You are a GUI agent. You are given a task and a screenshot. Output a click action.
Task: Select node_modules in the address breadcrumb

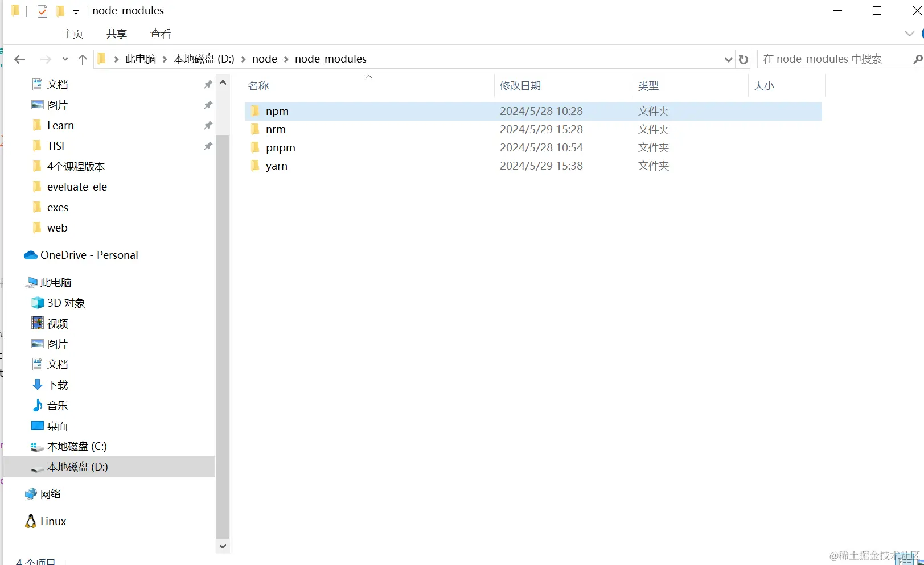[x=331, y=59]
